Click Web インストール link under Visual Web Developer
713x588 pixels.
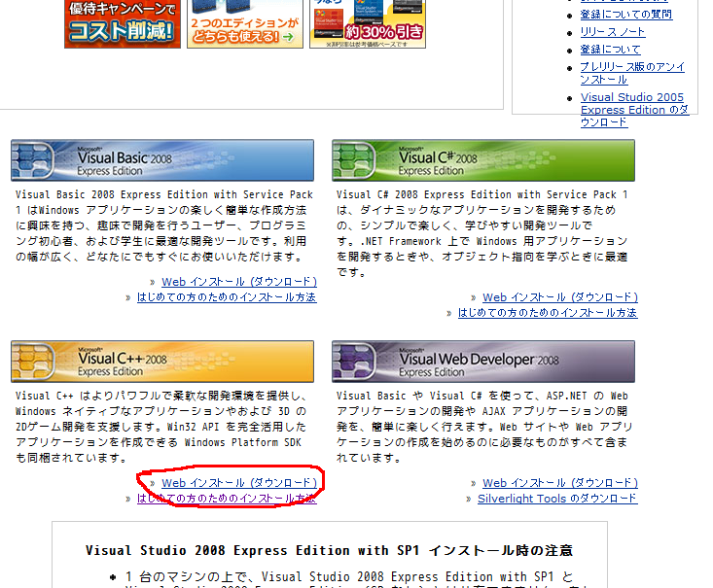(x=559, y=483)
